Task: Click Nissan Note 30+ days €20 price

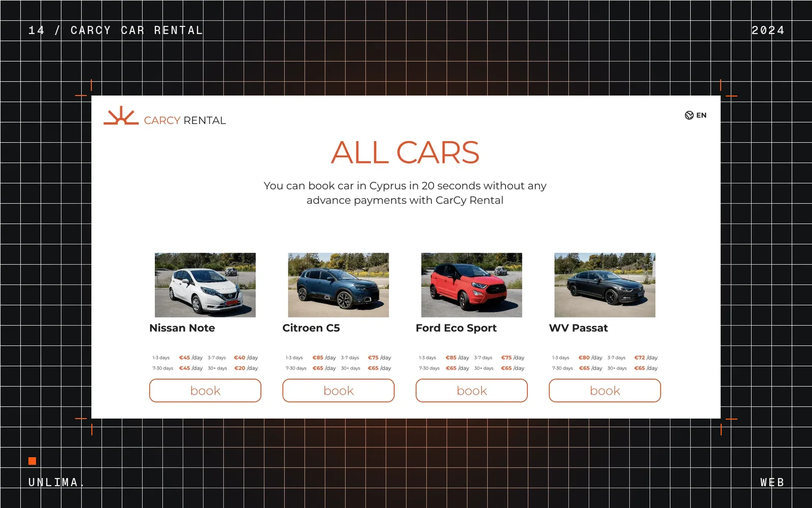Action: [246, 368]
